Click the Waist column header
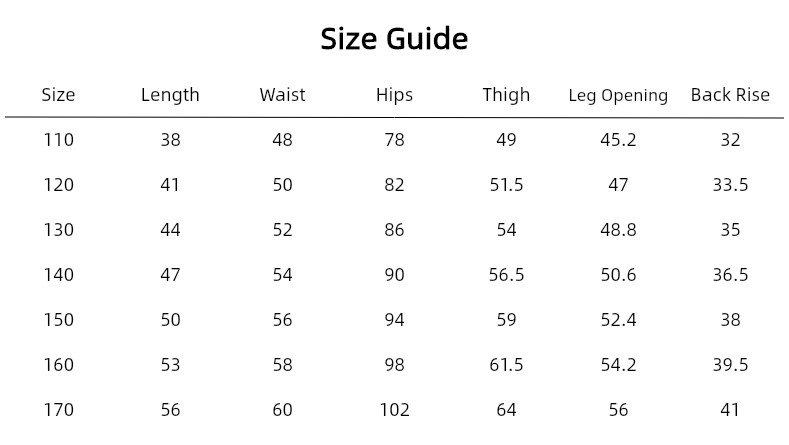The width and height of the screenshot is (789, 445). click(x=282, y=95)
